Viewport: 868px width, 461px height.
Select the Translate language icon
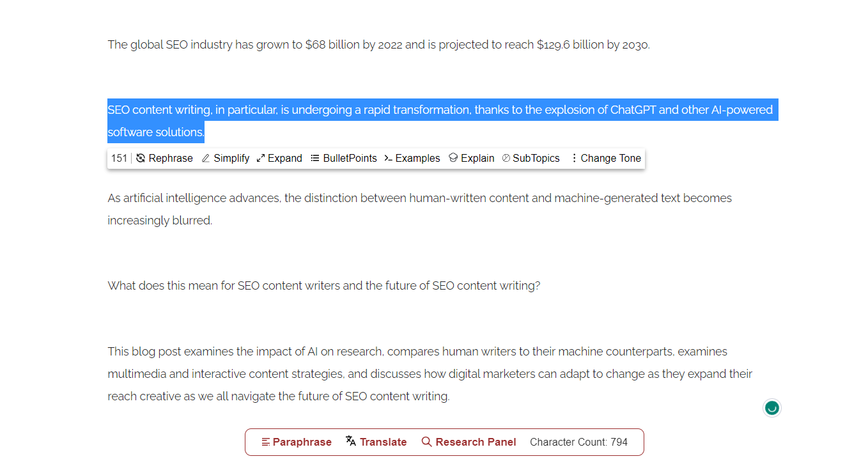point(350,441)
